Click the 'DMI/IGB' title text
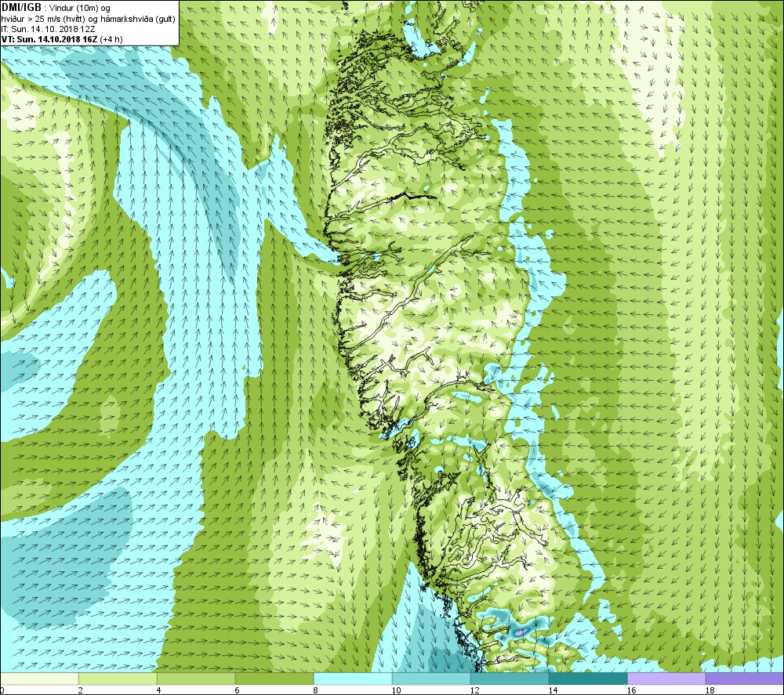Image resolution: width=784 pixels, height=695 pixels. pyautogui.click(x=21, y=8)
